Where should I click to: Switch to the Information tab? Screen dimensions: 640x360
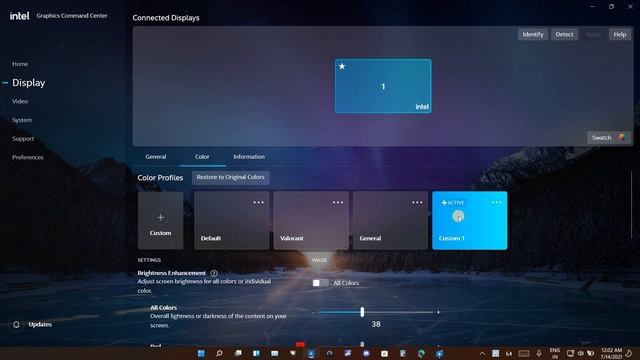pos(249,157)
